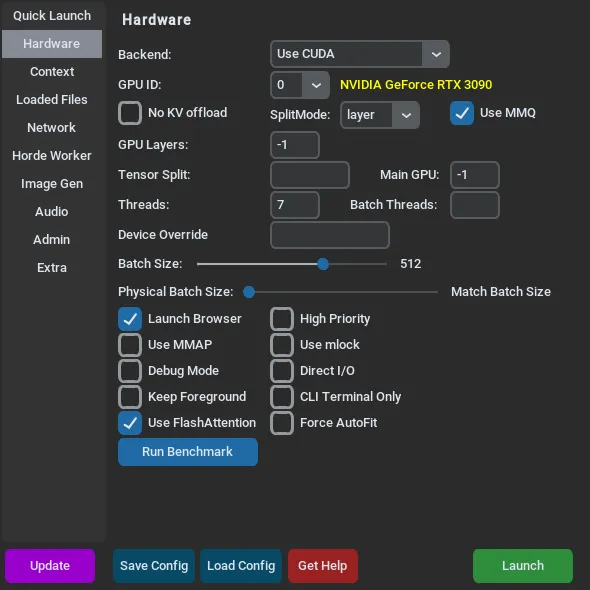Disable Use FlashAttention checkbox
The height and width of the screenshot is (590, 590).
130,423
